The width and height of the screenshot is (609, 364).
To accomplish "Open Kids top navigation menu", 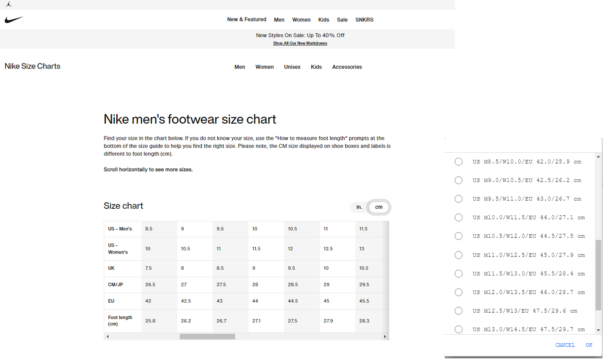I will coord(324,20).
